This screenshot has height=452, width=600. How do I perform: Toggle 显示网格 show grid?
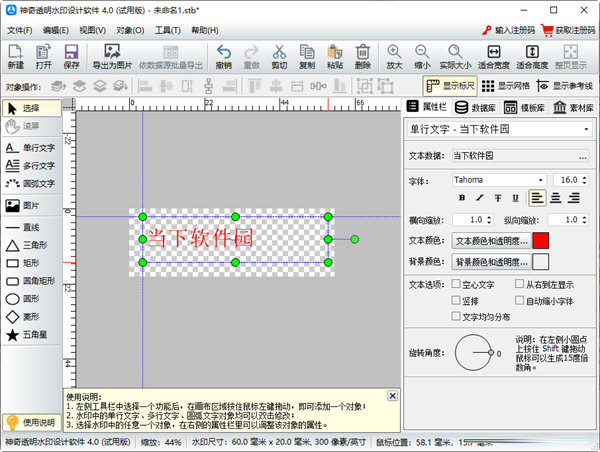pos(505,86)
